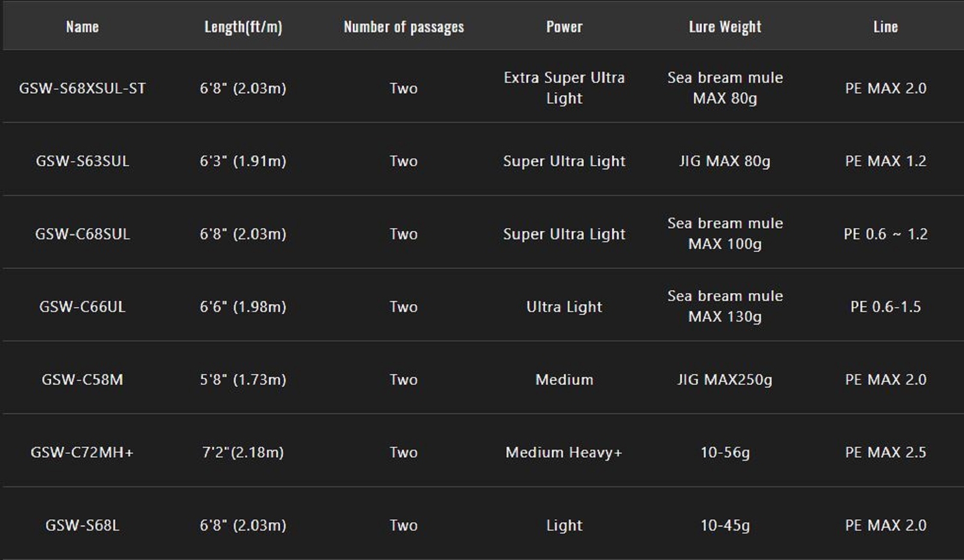This screenshot has width=964, height=560.
Task: Click the Lure Weight column header
Action: [x=725, y=26]
